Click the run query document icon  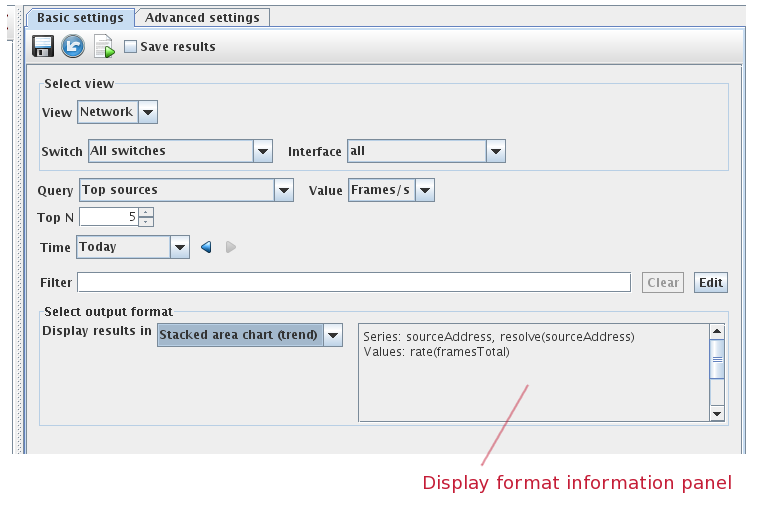pyautogui.click(x=104, y=46)
